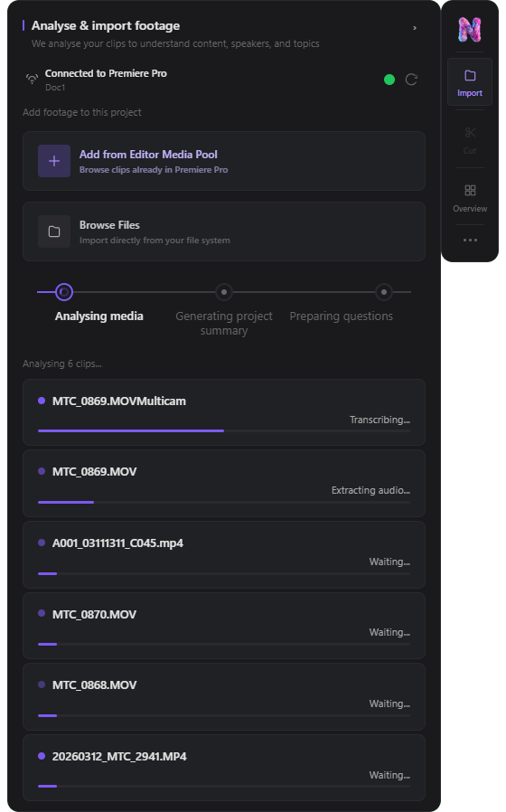The width and height of the screenshot is (506, 812).
Task: Click the Browse Files folder icon
Action: tap(54, 231)
